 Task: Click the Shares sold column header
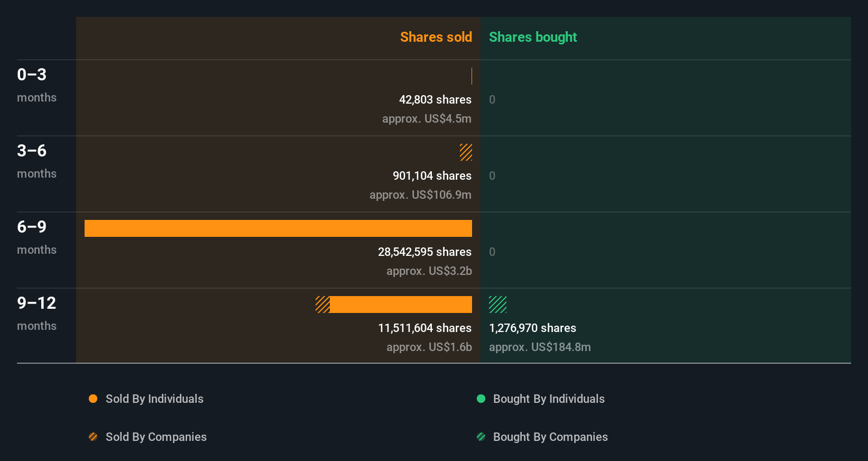coord(436,37)
